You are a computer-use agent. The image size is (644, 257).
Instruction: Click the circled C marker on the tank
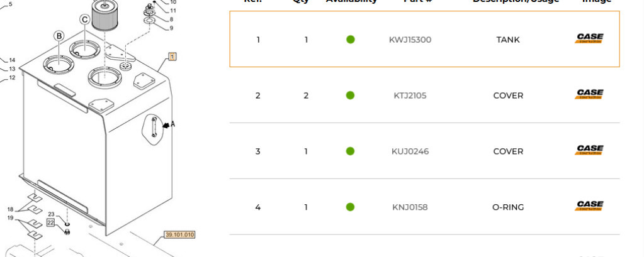coord(84,20)
